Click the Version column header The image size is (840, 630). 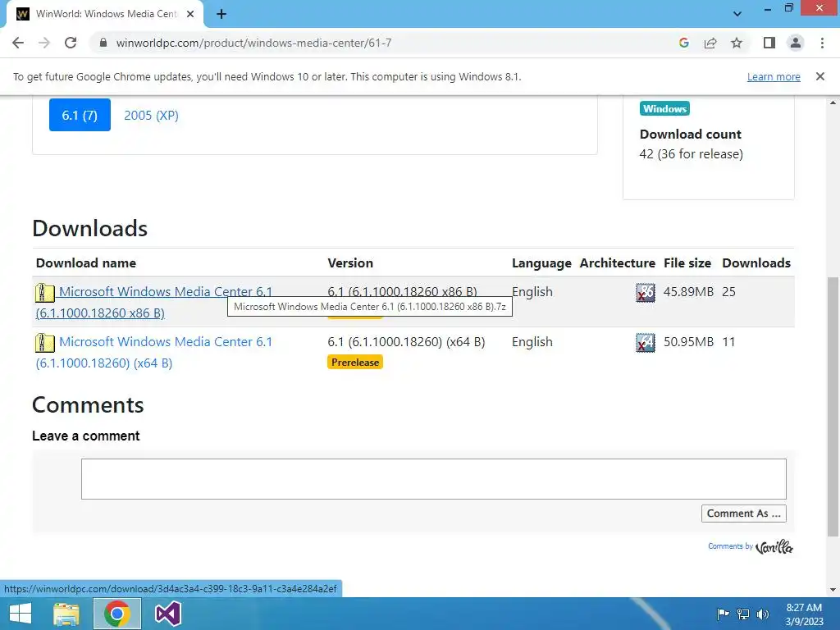[350, 263]
